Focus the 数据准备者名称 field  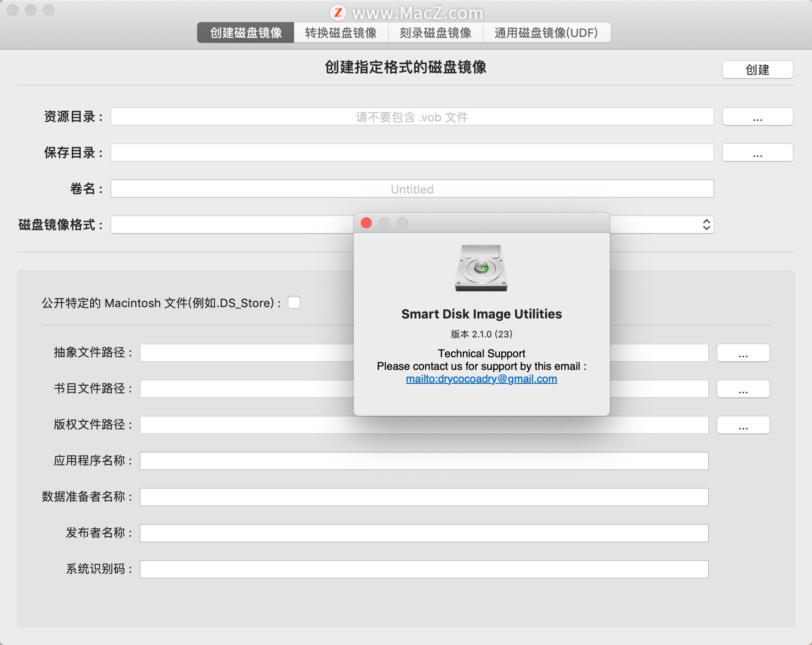(x=424, y=497)
